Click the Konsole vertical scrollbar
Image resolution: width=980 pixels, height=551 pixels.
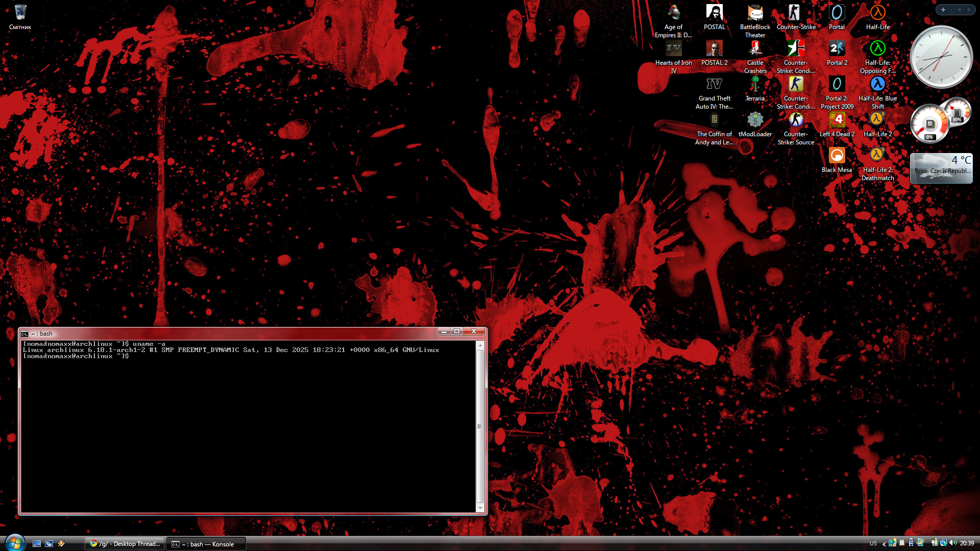[x=479, y=427]
